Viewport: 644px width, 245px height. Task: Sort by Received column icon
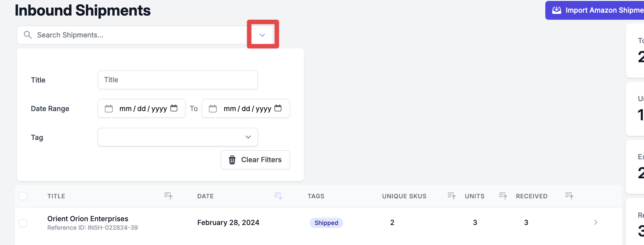click(569, 196)
